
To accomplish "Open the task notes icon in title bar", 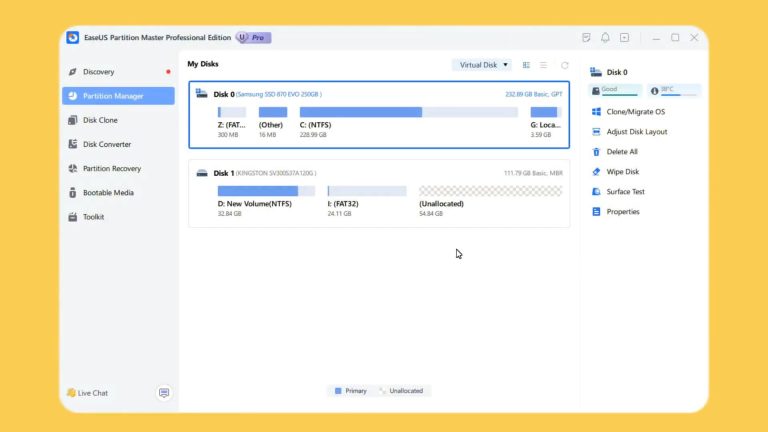I will 586,38.
